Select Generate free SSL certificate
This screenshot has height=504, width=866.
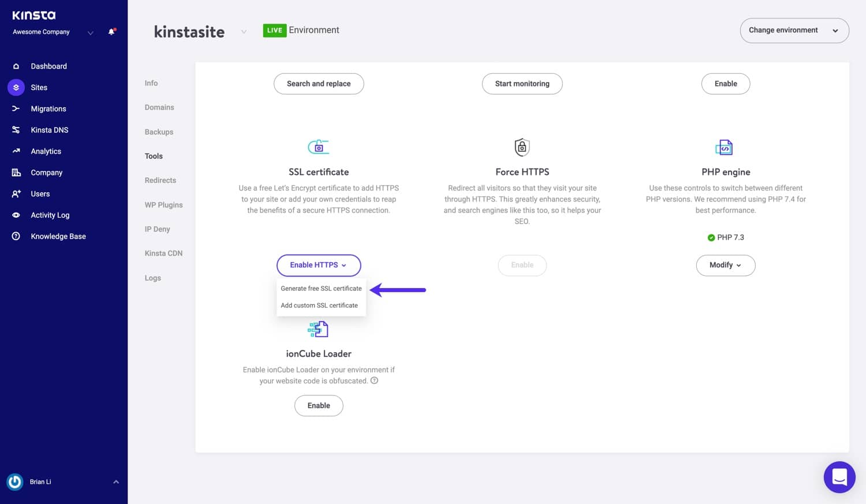pos(321,288)
